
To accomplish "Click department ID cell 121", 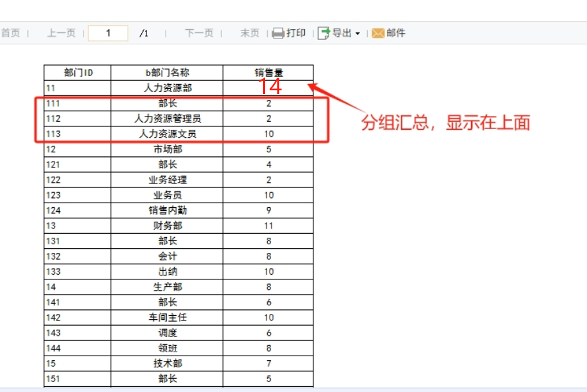I will tap(78, 165).
